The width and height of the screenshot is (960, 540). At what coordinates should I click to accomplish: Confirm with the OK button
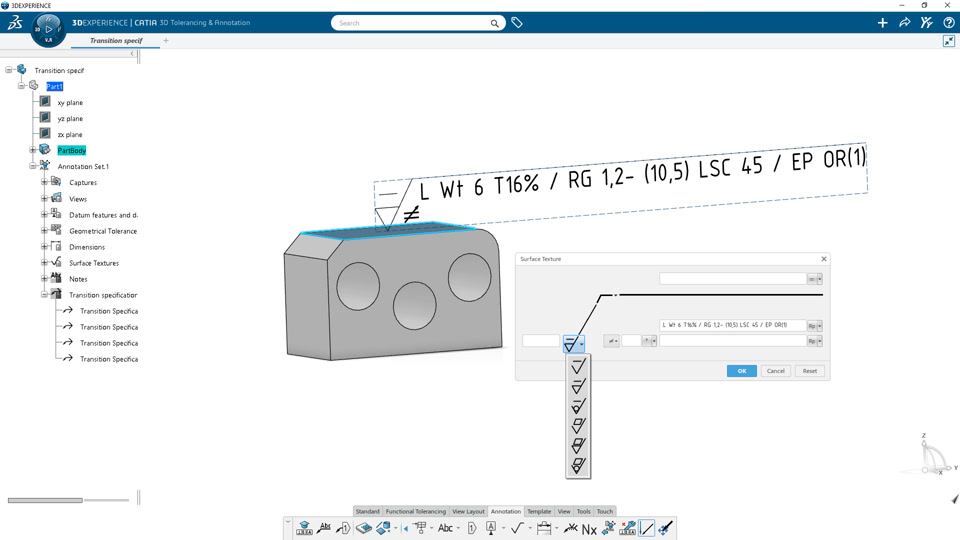tap(741, 371)
